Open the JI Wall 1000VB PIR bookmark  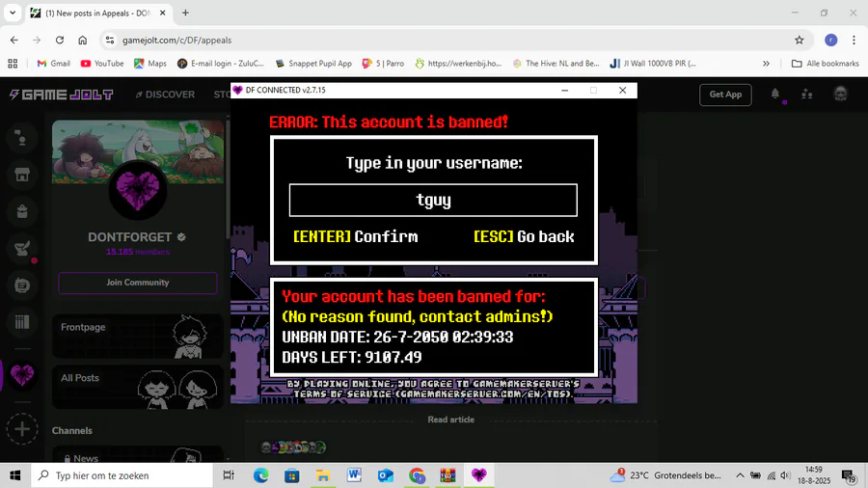(653, 64)
